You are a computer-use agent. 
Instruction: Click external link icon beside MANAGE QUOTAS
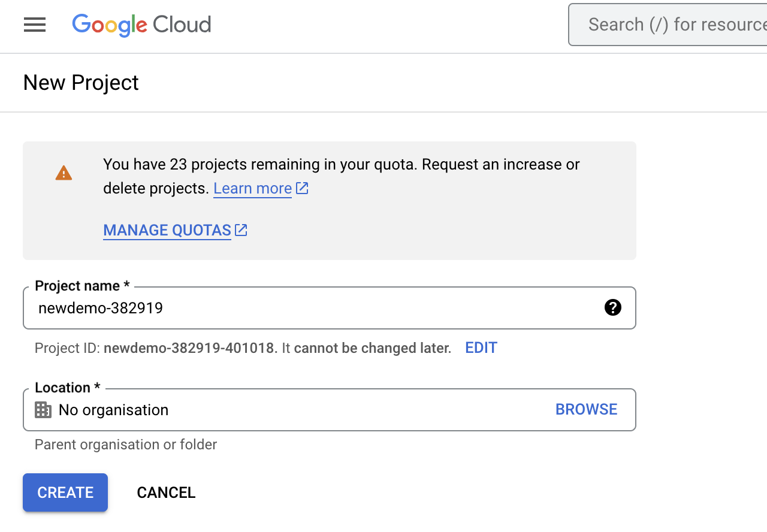point(241,230)
